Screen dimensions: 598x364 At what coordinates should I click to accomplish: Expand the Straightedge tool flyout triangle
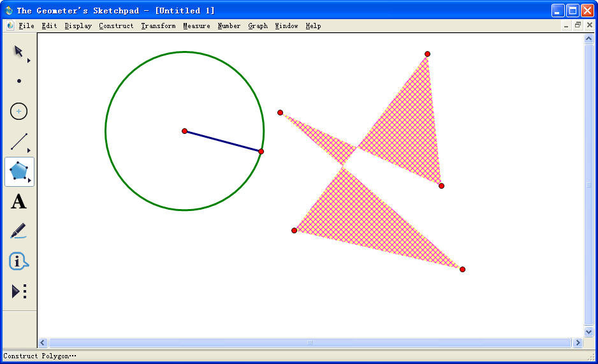coord(29,150)
